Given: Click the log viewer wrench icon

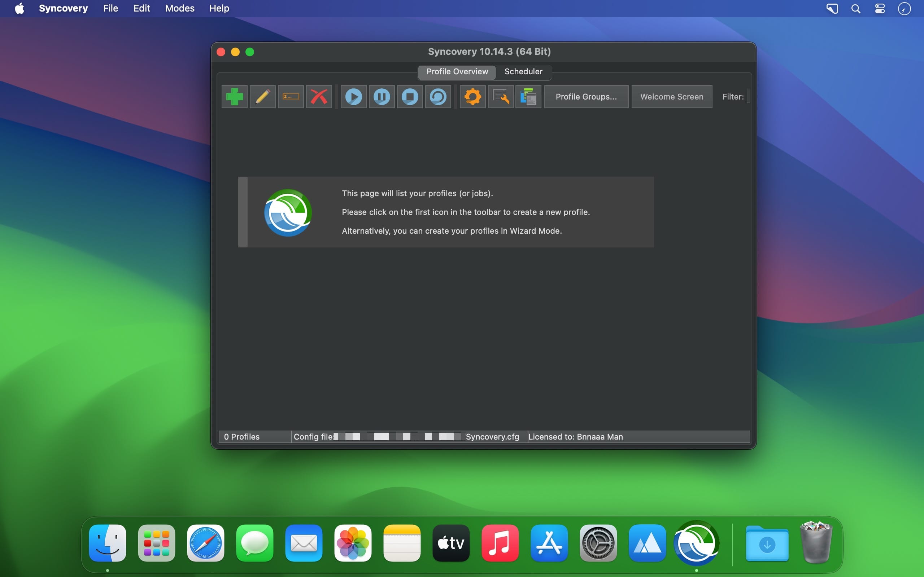Looking at the screenshot, I should tap(501, 97).
